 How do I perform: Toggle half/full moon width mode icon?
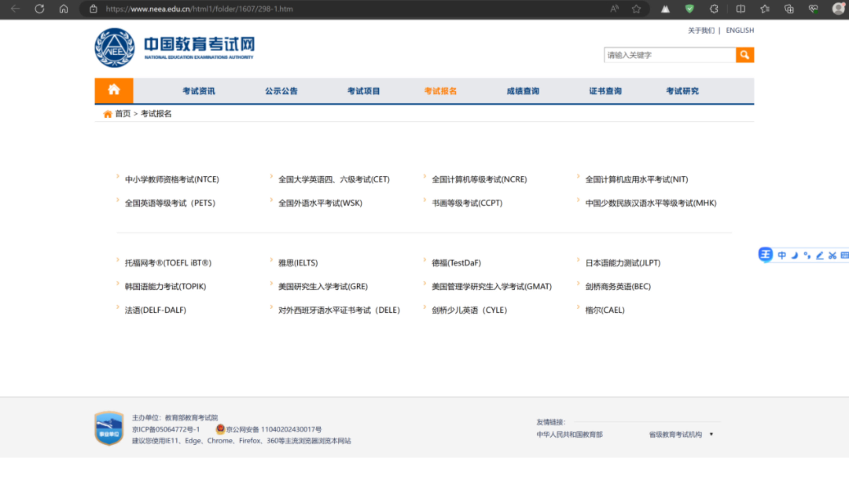click(795, 256)
